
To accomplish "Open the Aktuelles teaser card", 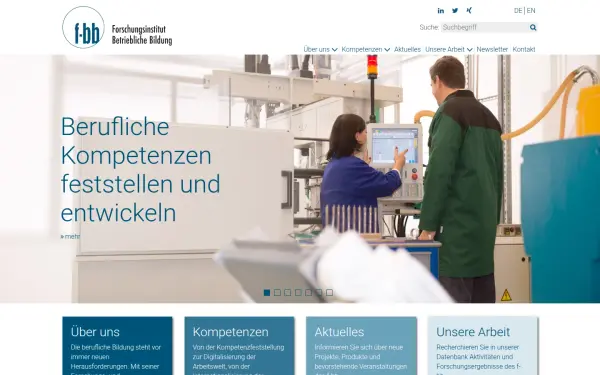I will (361, 346).
